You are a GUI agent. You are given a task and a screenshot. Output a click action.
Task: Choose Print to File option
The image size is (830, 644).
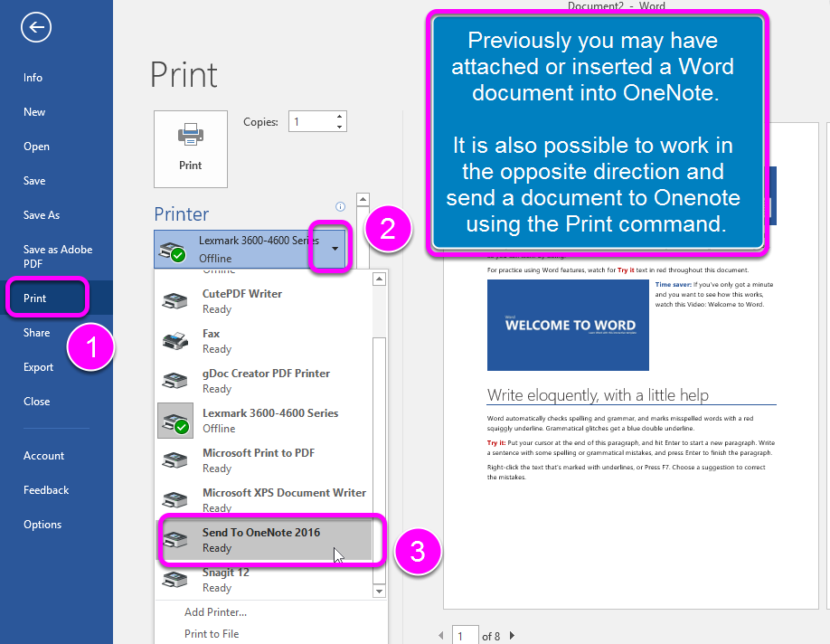(212, 634)
